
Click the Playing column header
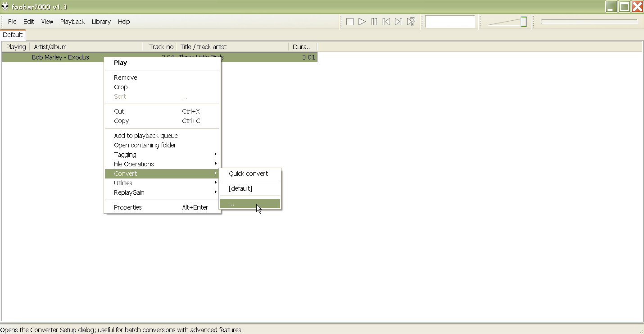pos(16,47)
